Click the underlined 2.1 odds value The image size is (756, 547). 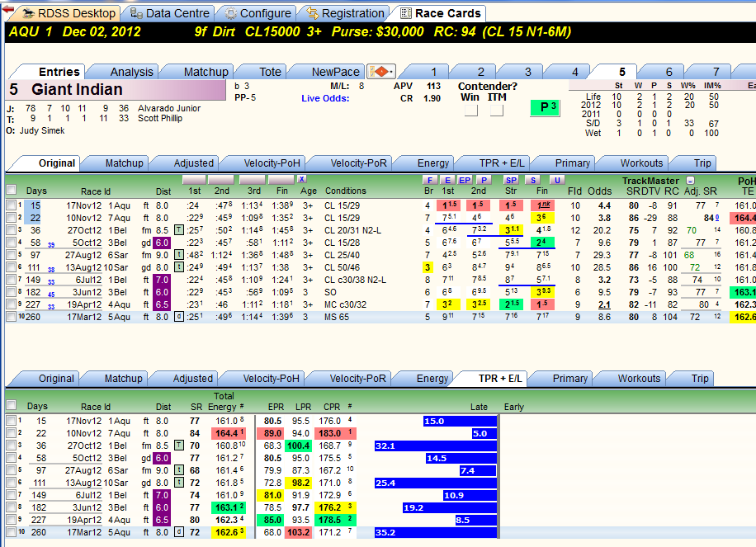point(604,304)
